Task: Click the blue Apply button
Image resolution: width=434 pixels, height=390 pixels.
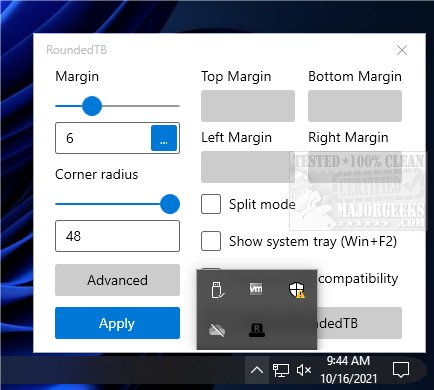Action: [117, 323]
